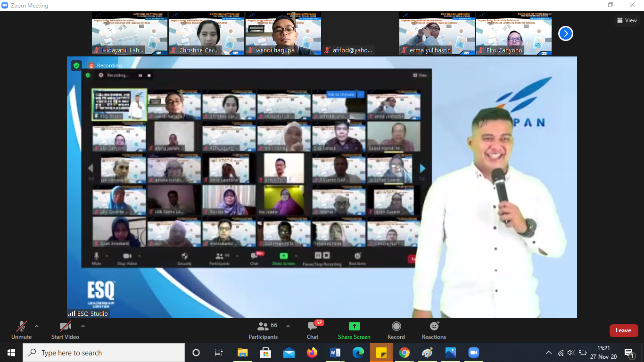Open Microsoft Word from the taskbar

pyautogui.click(x=335, y=353)
